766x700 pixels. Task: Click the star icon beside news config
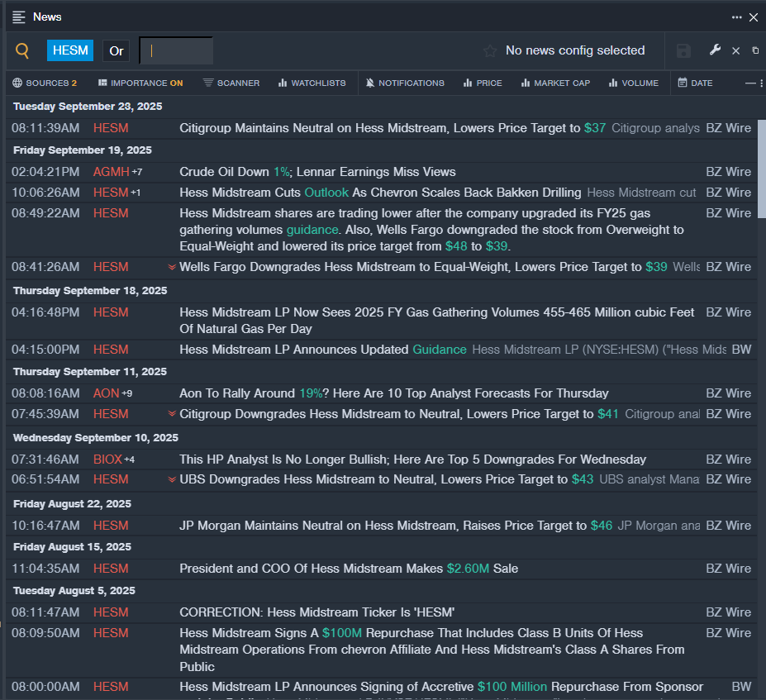point(490,51)
